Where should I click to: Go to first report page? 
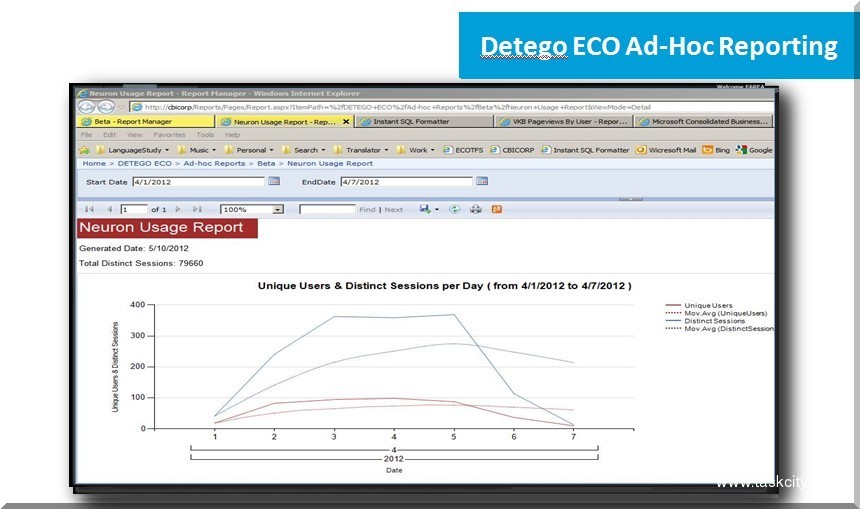coord(89,209)
